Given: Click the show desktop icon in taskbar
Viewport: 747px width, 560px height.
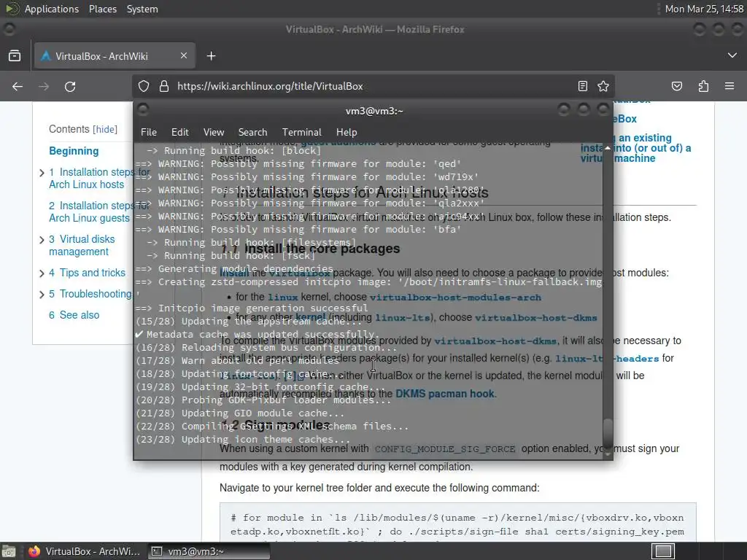Looking at the screenshot, I should [x=9, y=551].
